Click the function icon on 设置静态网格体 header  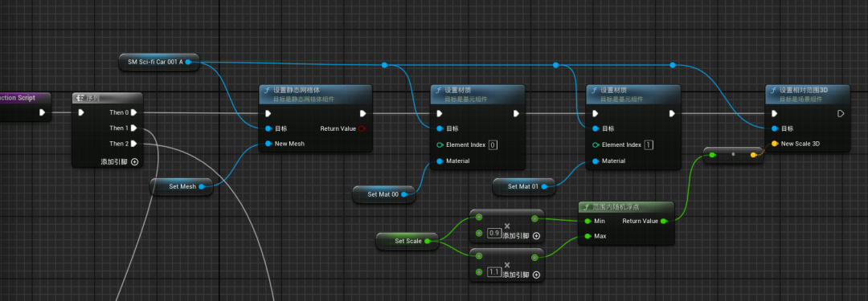pos(267,90)
